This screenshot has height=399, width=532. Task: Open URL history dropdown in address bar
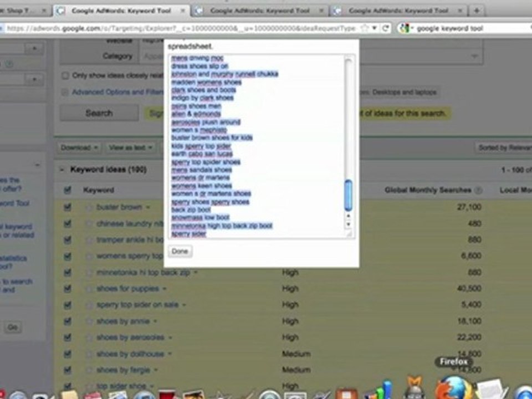click(x=374, y=28)
